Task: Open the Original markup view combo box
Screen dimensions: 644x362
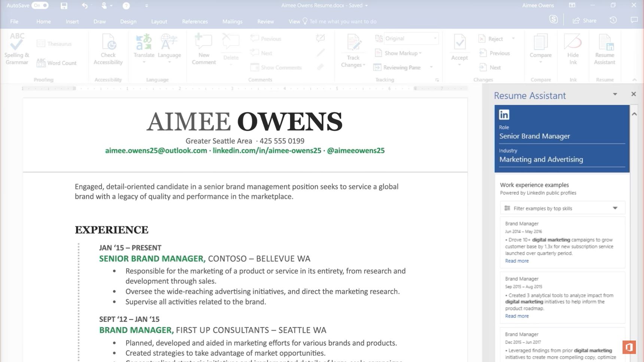Action: click(x=411, y=39)
